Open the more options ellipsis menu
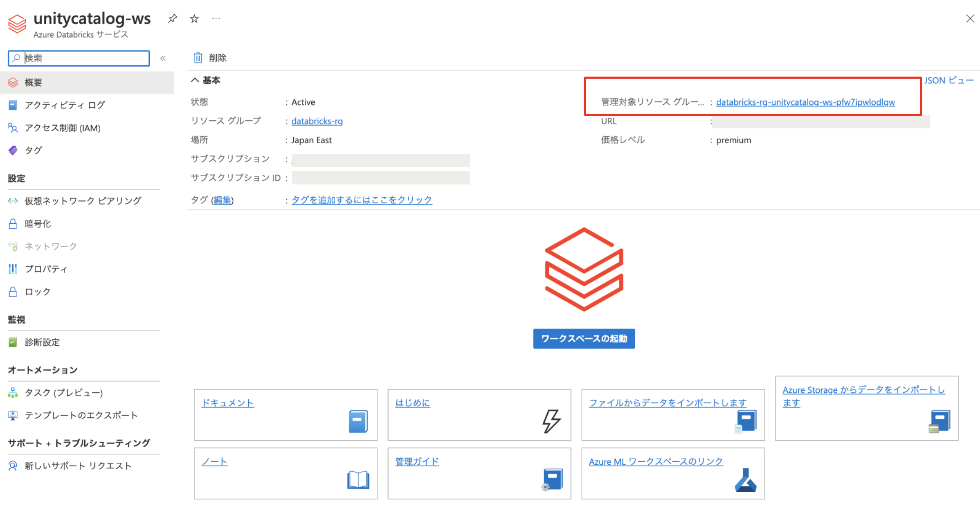 (216, 18)
